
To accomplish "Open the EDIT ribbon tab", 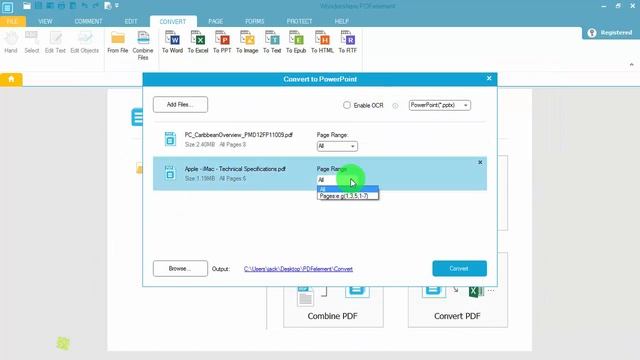I will (x=131, y=21).
